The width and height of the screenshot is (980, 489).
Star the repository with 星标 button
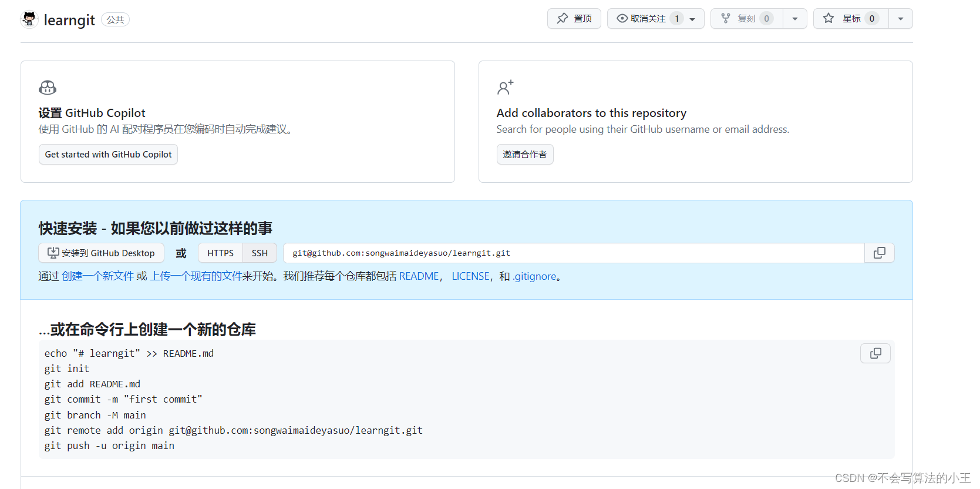[x=851, y=19]
